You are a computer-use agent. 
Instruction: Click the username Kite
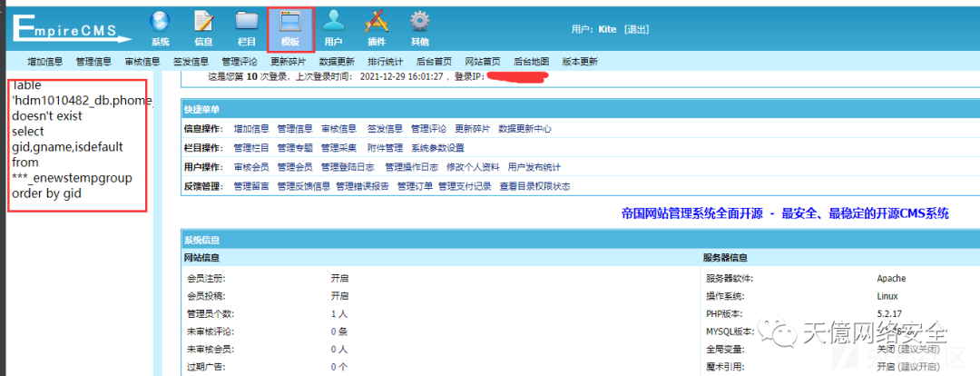tap(607, 29)
